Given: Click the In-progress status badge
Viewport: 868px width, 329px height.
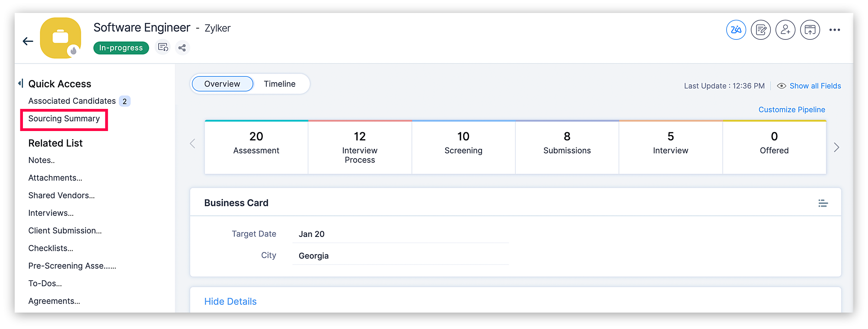Looking at the screenshot, I should (121, 48).
